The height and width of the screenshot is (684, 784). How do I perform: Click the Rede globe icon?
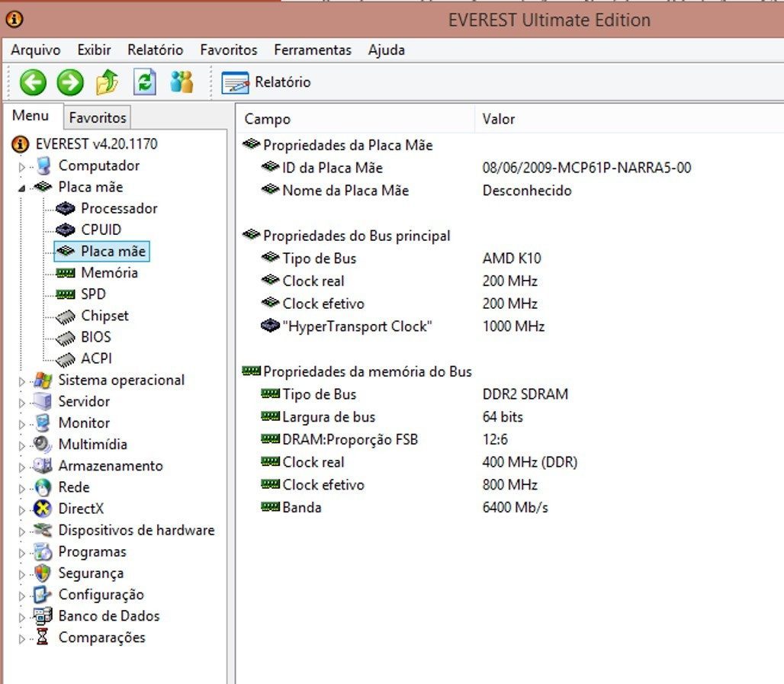click(x=43, y=487)
